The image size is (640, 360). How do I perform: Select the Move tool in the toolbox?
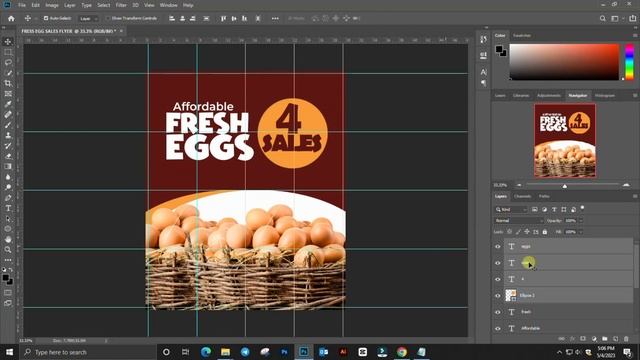(x=8, y=42)
